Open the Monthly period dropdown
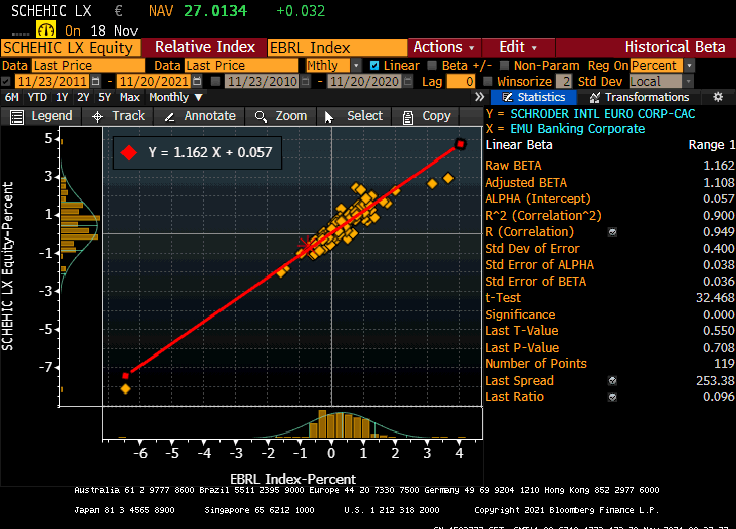The height and width of the screenshot is (529, 736). [x=176, y=98]
